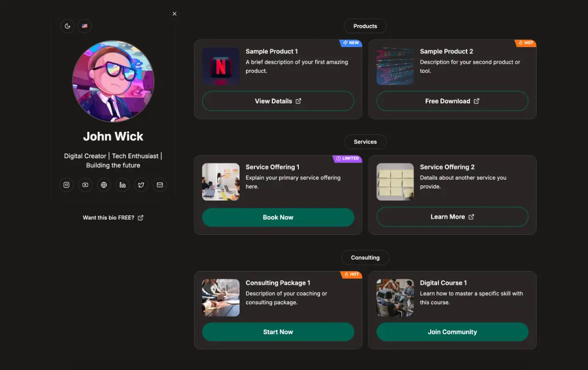Viewport: 588px width, 370px height.
Task: Open the LinkedIn profile icon
Action: pyautogui.click(x=122, y=185)
